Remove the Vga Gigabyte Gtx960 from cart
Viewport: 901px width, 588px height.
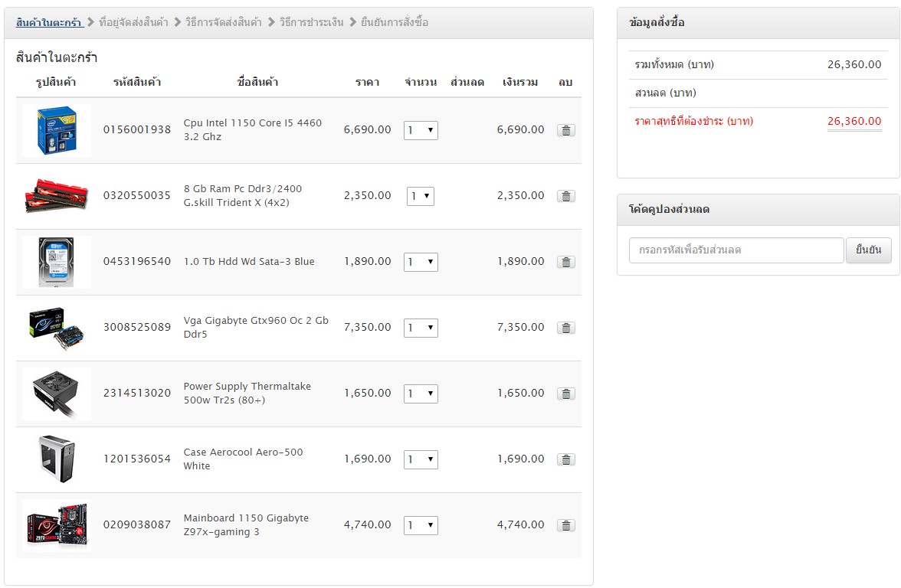coord(566,328)
